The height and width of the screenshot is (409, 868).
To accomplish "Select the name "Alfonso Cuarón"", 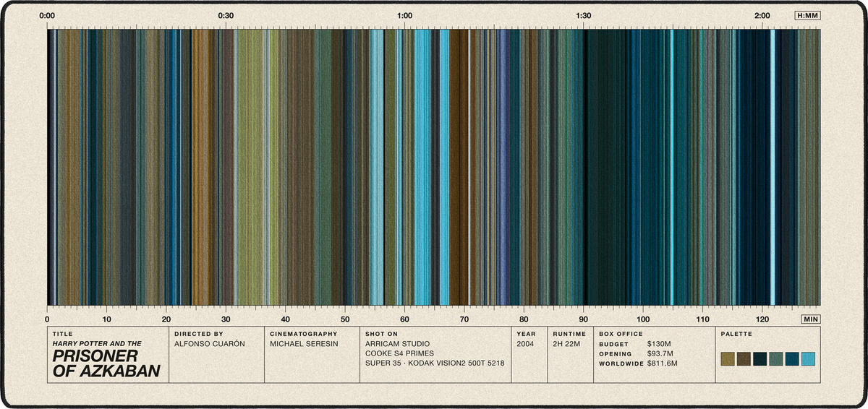I will click(210, 344).
